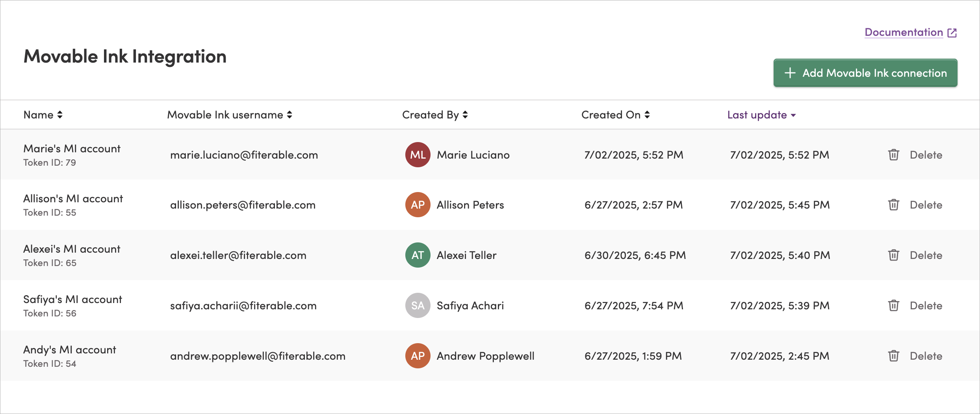Open the Documentation link

point(904,32)
